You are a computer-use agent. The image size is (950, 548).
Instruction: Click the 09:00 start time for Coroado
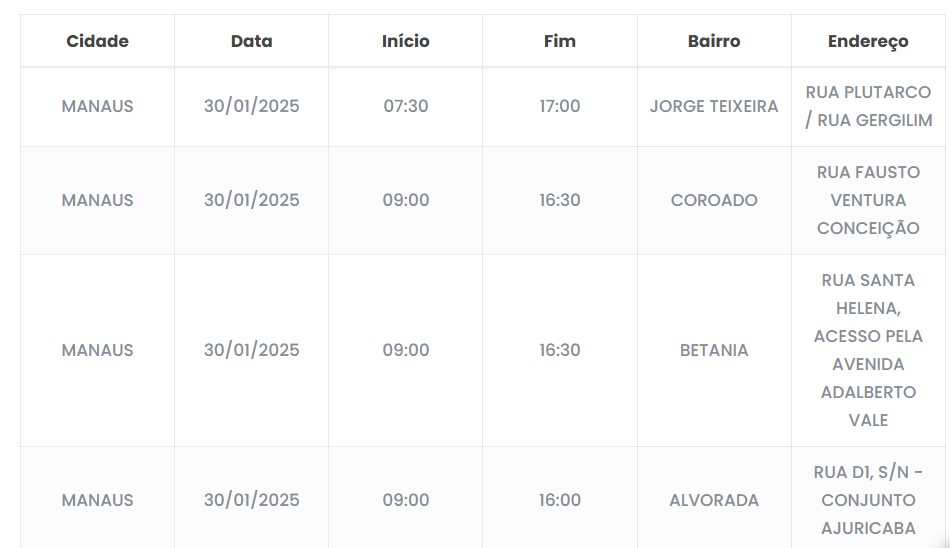[x=405, y=200]
